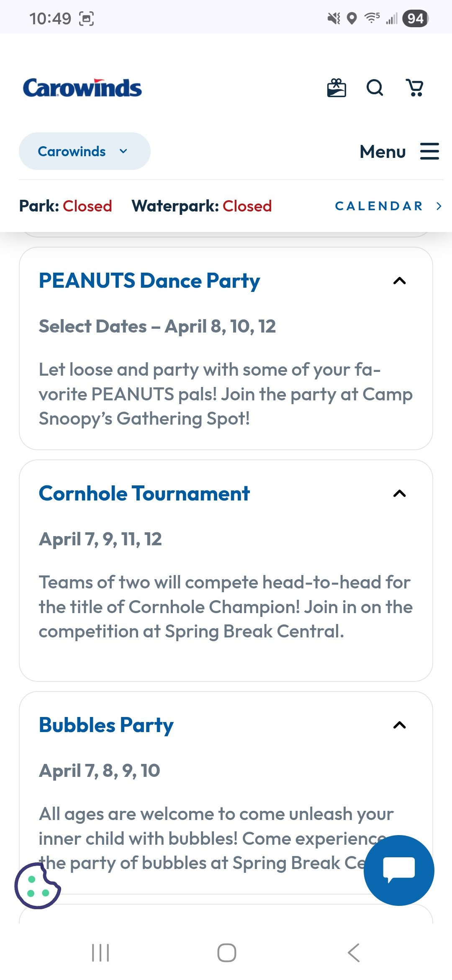The width and height of the screenshot is (452, 980).
Task: Open the gift card icon in header
Action: [336, 88]
